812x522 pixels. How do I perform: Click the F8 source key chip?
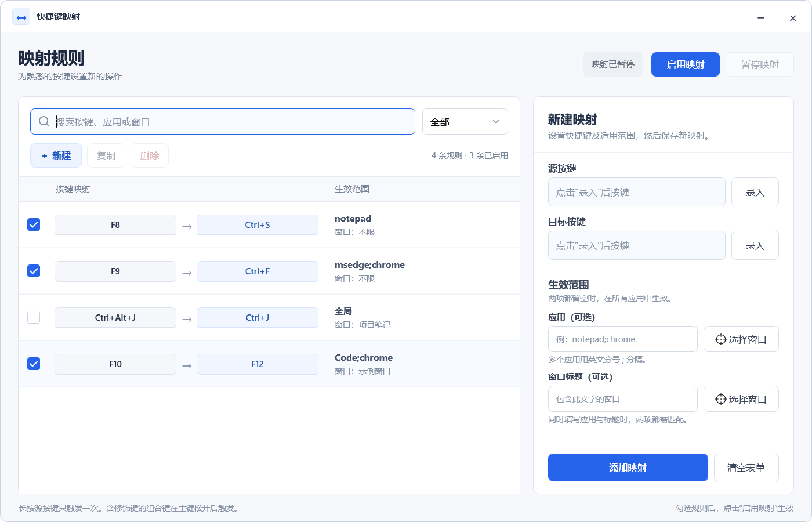click(x=115, y=225)
